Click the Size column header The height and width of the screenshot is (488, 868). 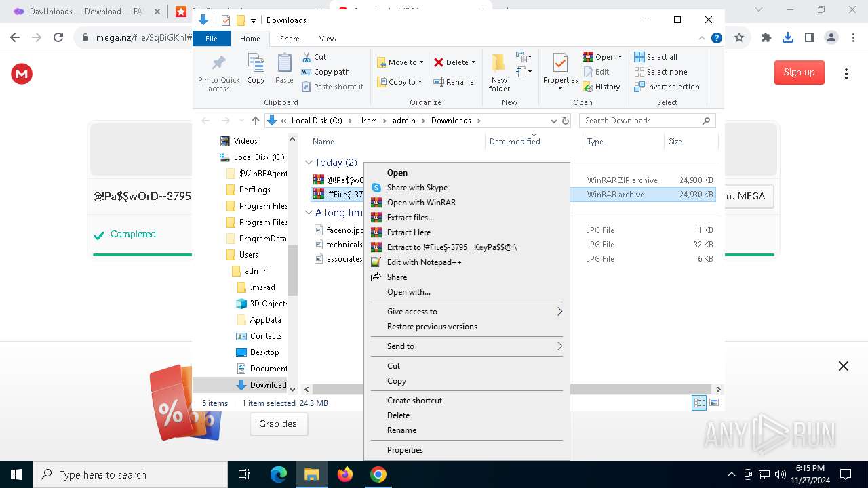point(690,142)
